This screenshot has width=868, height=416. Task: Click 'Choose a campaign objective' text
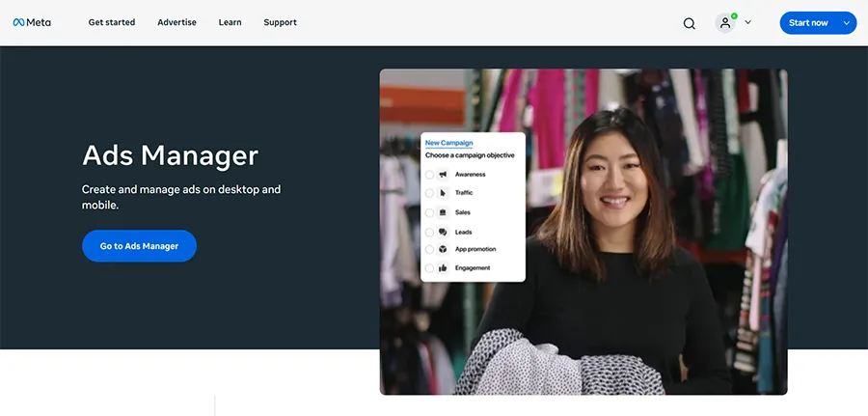470,155
